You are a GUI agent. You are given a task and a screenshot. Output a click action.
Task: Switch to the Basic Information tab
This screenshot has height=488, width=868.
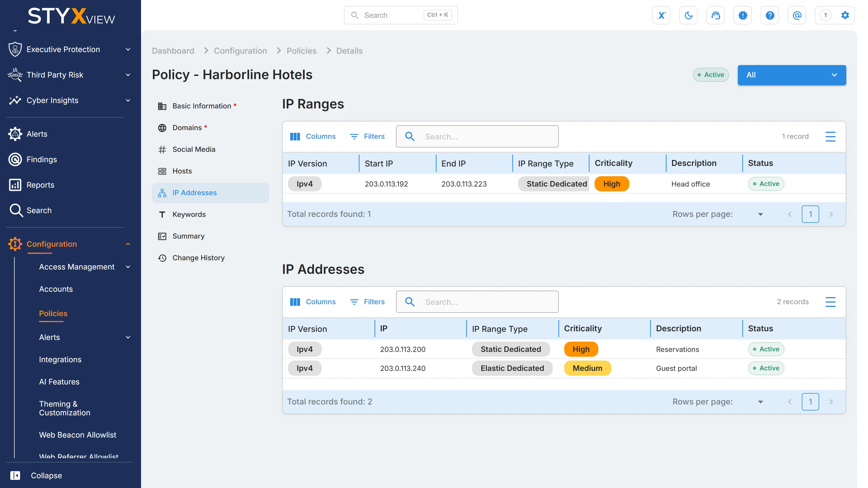point(210,106)
